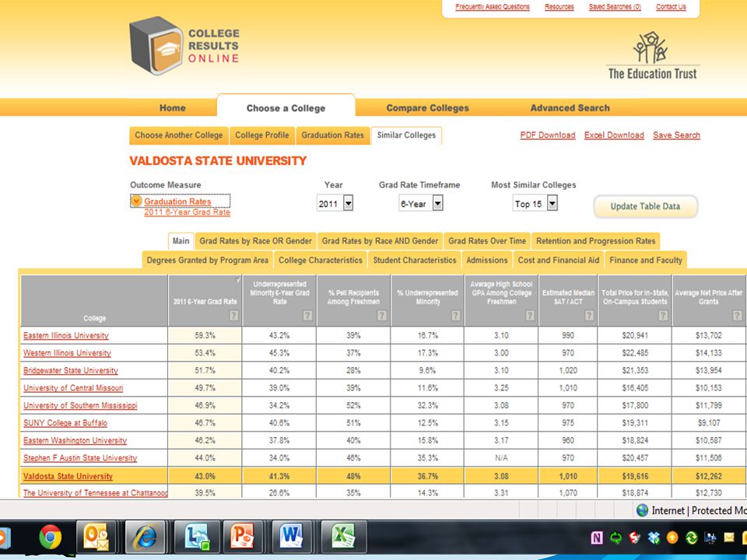
Task: Open the College Profile sub-tab
Action: (x=262, y=135)
